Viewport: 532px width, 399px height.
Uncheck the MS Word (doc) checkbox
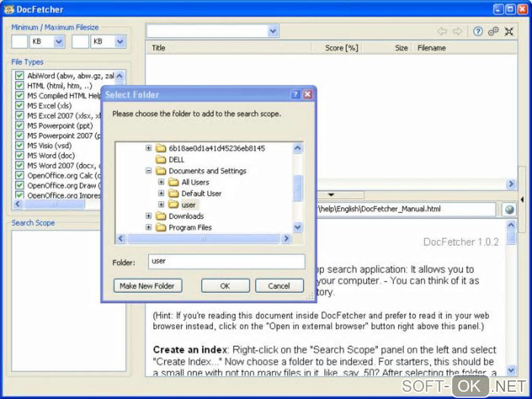(19, 155)
